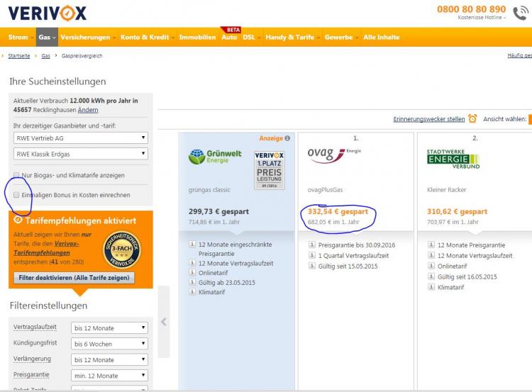This screenshot has height=392, width=532.
Task: Open info icon for 12 Monate eingeschränkte Preisgarantie
Action: 192,244
